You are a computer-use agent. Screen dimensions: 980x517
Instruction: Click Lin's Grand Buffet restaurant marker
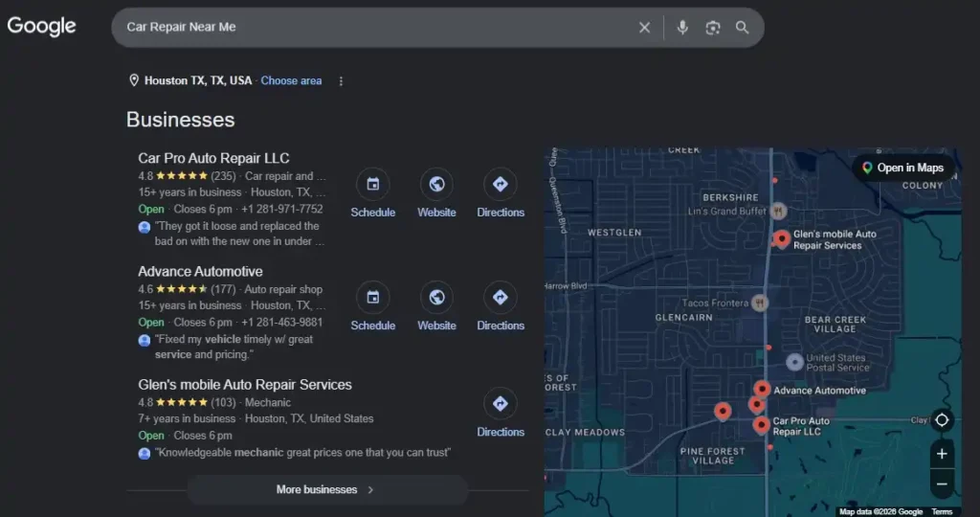pyautogui.click(x=778, y=212)
